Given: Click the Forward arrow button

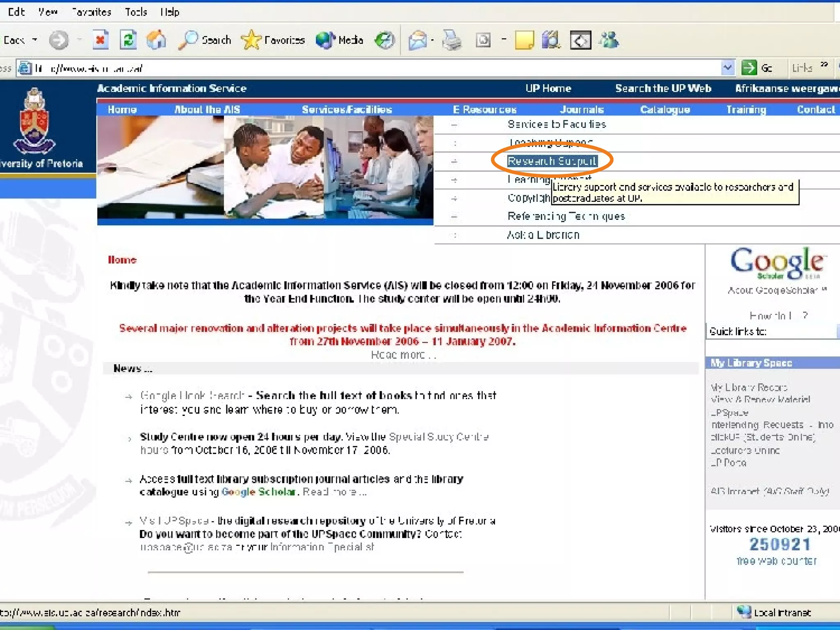Looking at the screenshot, I should [x=59, y=40].
